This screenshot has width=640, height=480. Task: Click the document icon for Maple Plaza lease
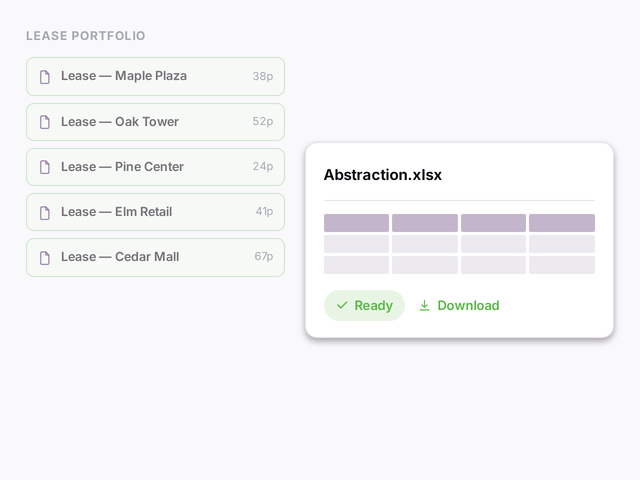pyautogui.click(x=45, y=77)
